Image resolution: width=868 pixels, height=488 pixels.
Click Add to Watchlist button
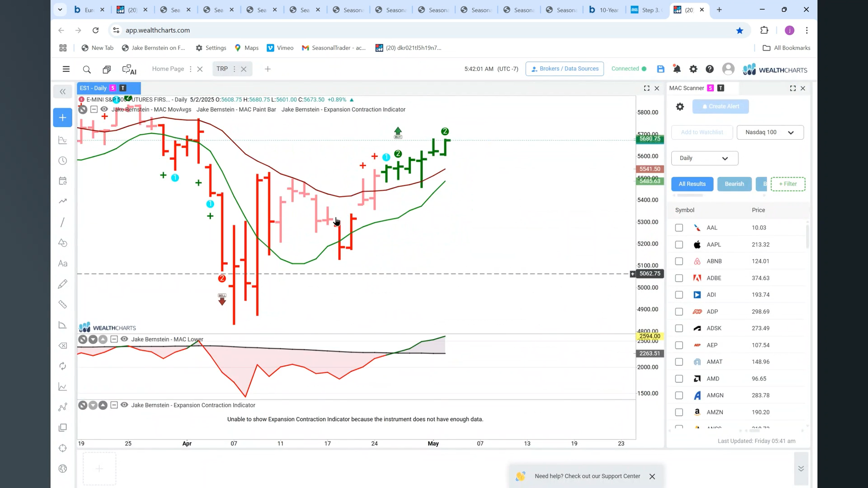pos(702,132)
